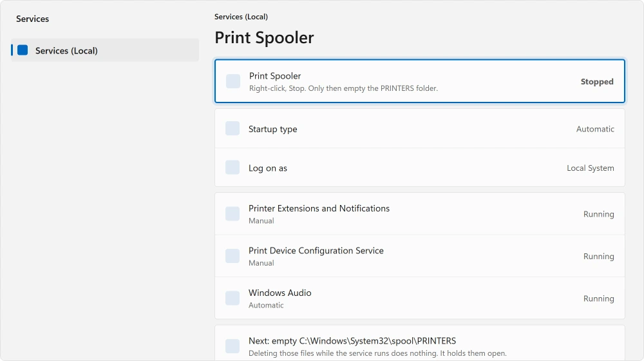
Task: Select Print Device Configuration Service row
Action: click(420, 256)
